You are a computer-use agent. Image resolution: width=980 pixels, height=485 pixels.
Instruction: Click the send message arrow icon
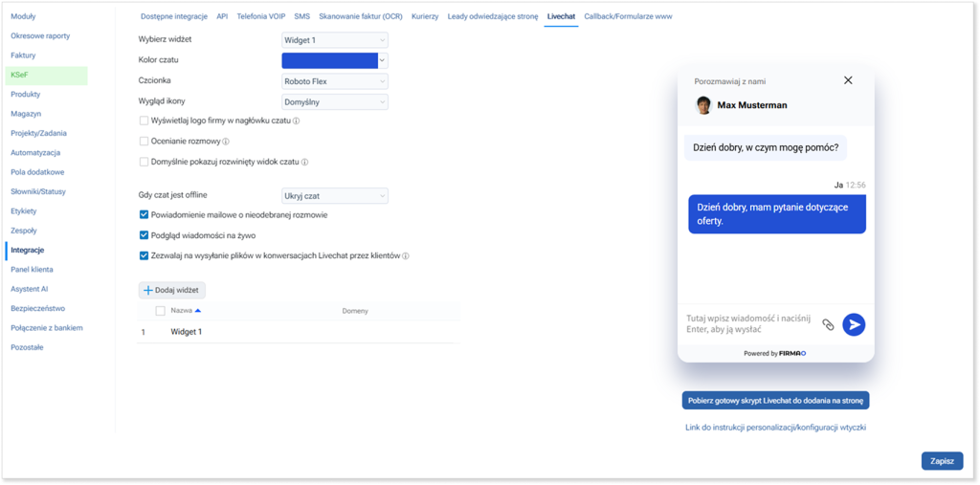853,324
